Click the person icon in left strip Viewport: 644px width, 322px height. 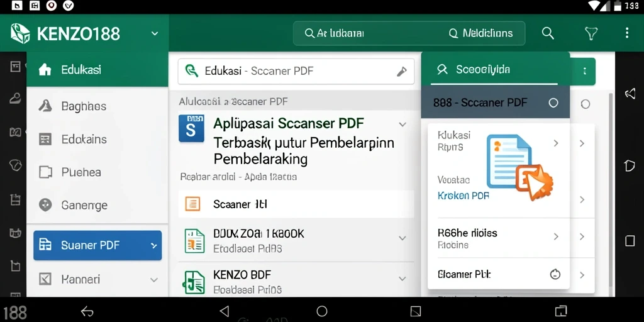[x=15, y=98]
